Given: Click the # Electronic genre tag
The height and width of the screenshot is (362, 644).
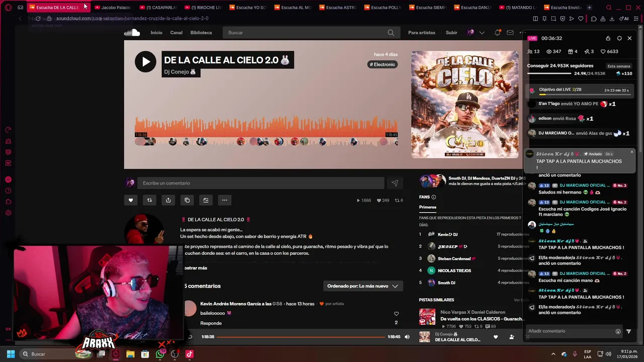Looking at the screenshot, I should coord(382,64).
